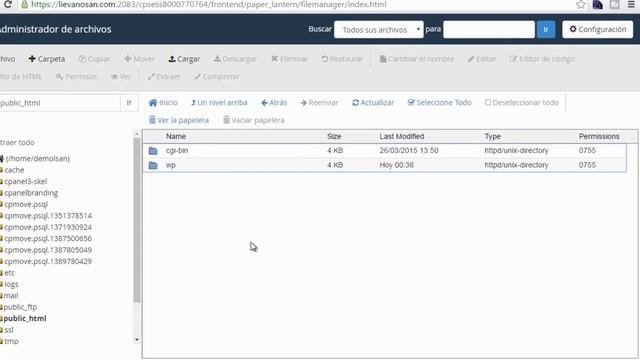Open the Editor de código
The image size is (640, 360).
[542, 59]
